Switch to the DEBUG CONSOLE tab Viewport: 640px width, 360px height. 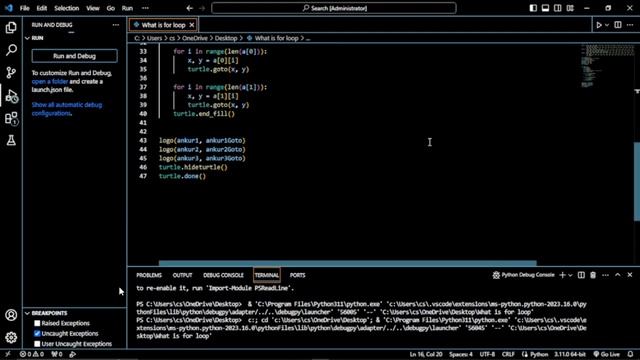click(x=223, y=275)
